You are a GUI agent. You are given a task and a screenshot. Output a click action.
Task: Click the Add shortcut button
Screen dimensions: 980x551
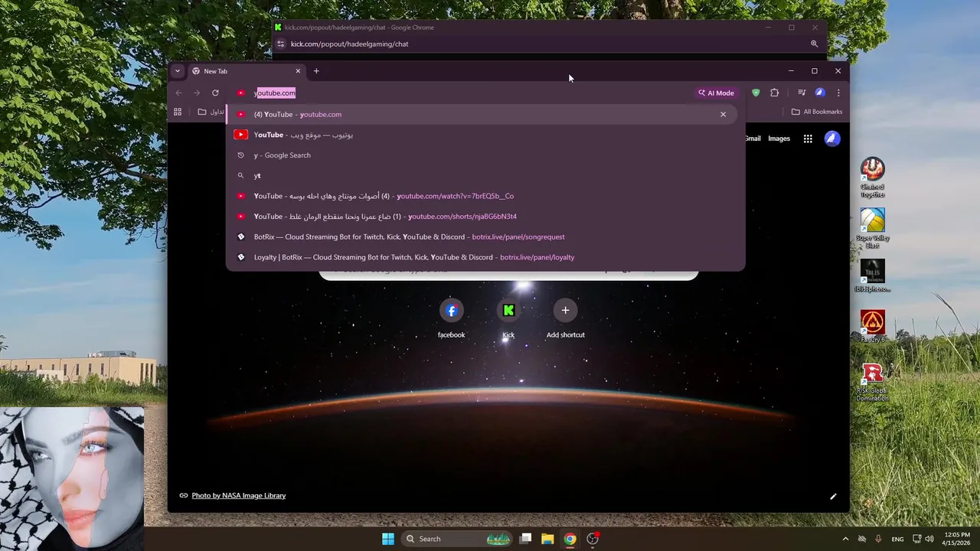565,318
